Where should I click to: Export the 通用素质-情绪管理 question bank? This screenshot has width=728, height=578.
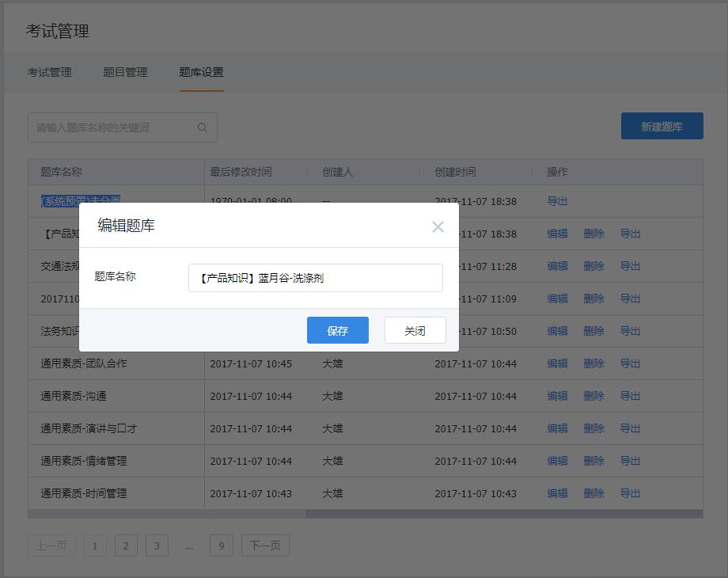tap(630, 461)
